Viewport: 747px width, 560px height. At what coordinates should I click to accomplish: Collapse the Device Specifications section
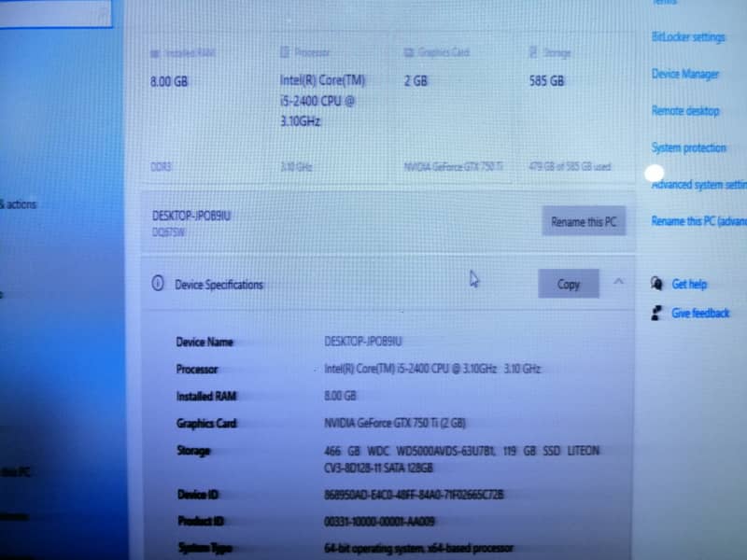[618, 282]
